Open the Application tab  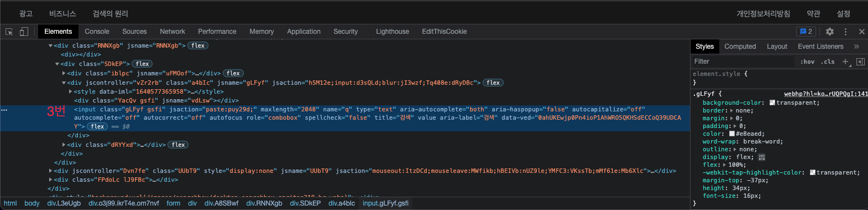pos(304,32)
